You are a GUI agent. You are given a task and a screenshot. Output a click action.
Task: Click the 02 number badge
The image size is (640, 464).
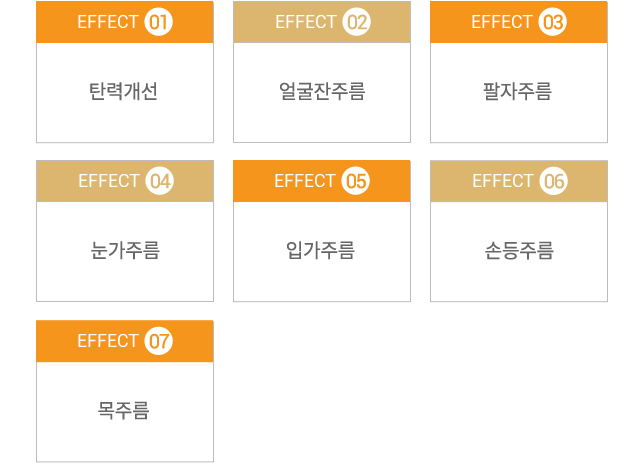pyautogui.click(x=356, y=22)
